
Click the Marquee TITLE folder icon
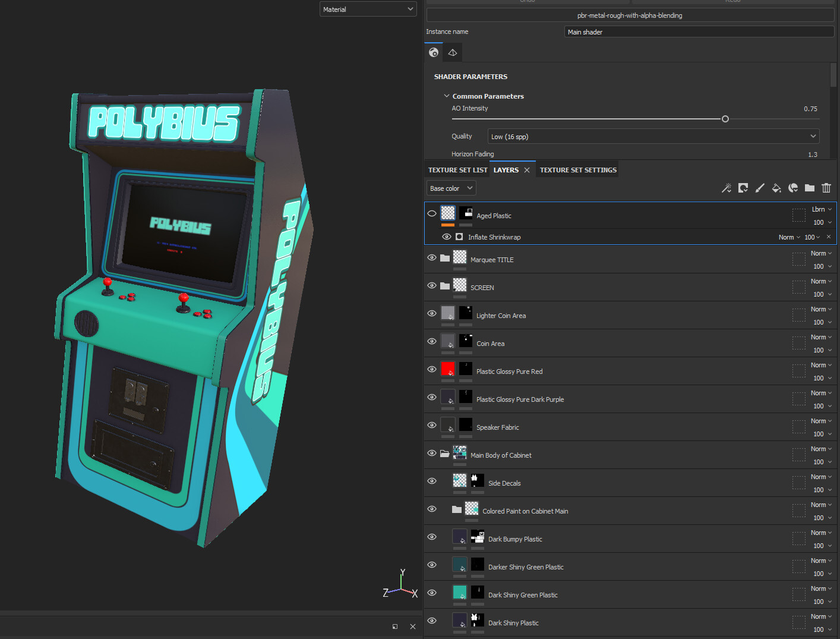coord(445,258)
